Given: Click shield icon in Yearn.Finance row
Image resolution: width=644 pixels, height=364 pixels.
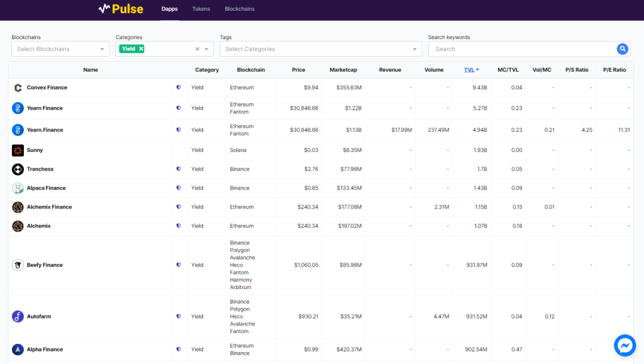Looking at the screenshot, I should tap(178, 130).
